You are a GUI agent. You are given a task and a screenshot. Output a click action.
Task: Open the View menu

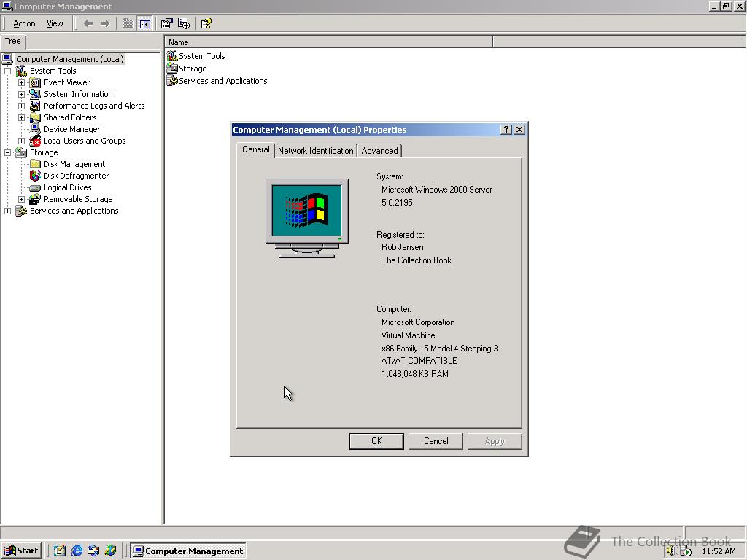coord(55,23)
